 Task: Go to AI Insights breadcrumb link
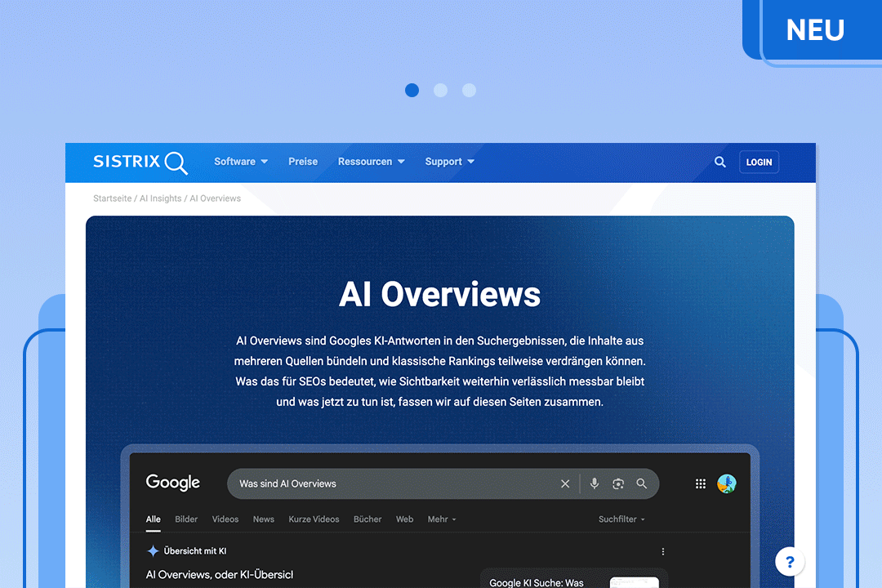coord(161,198)
